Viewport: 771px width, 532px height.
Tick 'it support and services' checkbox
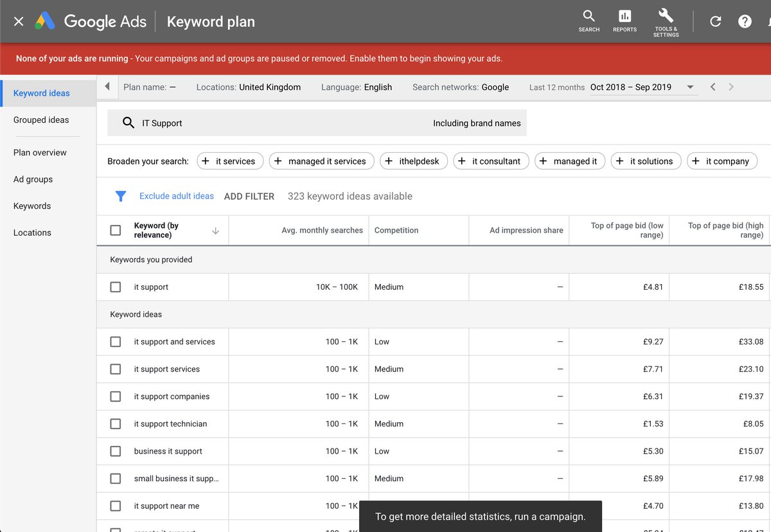pyautogui.click(x=116, y=342)
